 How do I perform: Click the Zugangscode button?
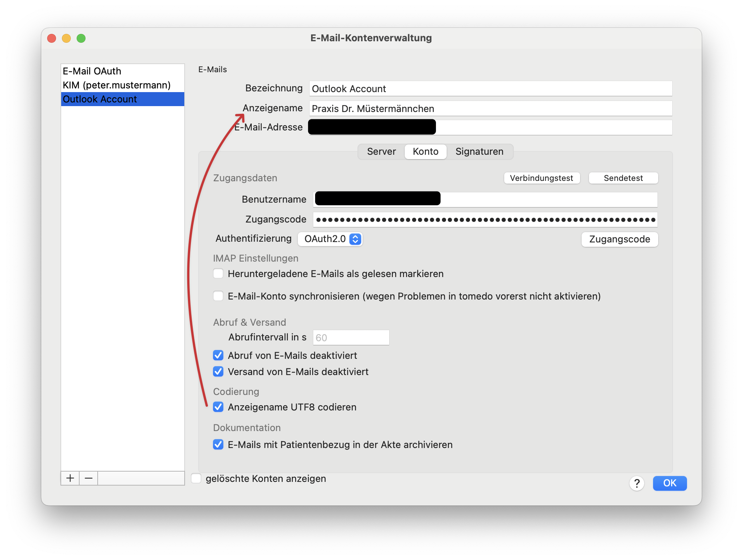pyautogui.click(x=620, y=239)
